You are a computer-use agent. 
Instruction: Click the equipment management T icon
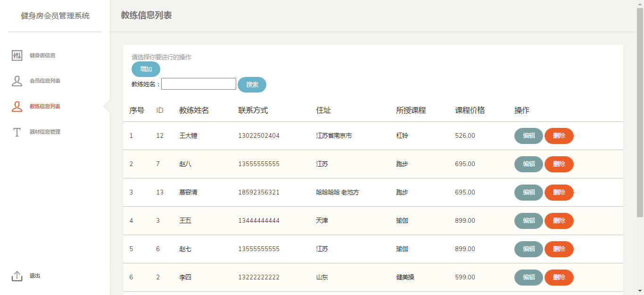click(17, 132)
